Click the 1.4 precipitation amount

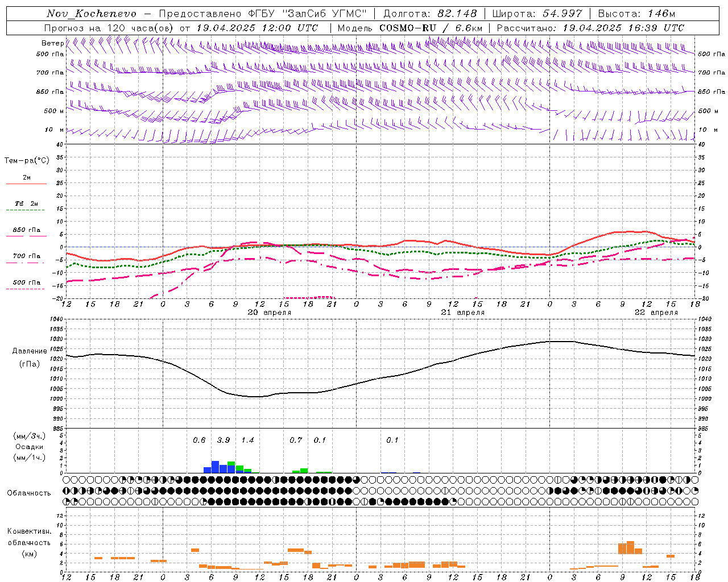click(247, 440)
